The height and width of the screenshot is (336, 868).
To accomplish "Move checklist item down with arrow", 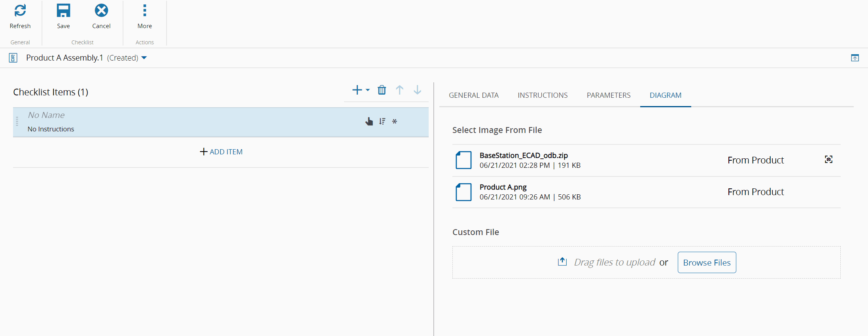I will [x=417, y=90].
